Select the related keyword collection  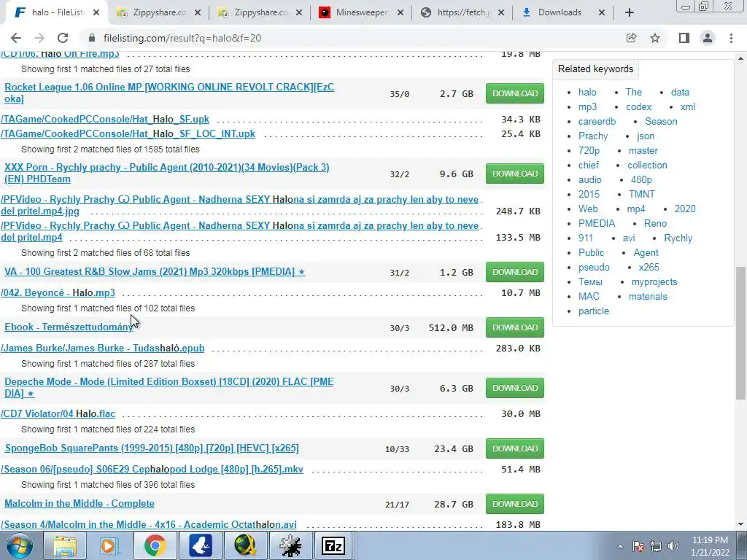tap(647, 166)
